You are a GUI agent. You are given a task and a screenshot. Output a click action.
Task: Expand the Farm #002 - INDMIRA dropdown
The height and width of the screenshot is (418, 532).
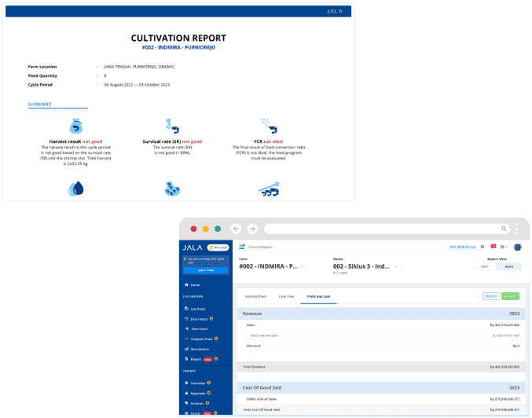click(x=302, y=266)
